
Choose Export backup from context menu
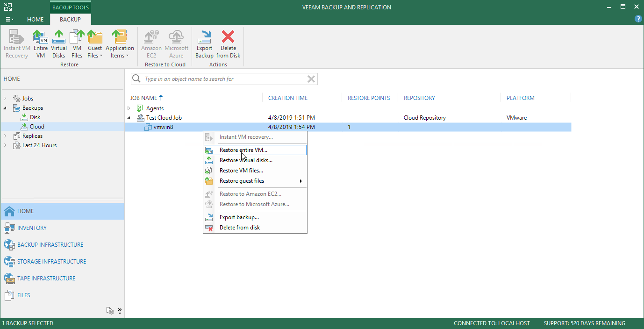[x=255, y=217]
